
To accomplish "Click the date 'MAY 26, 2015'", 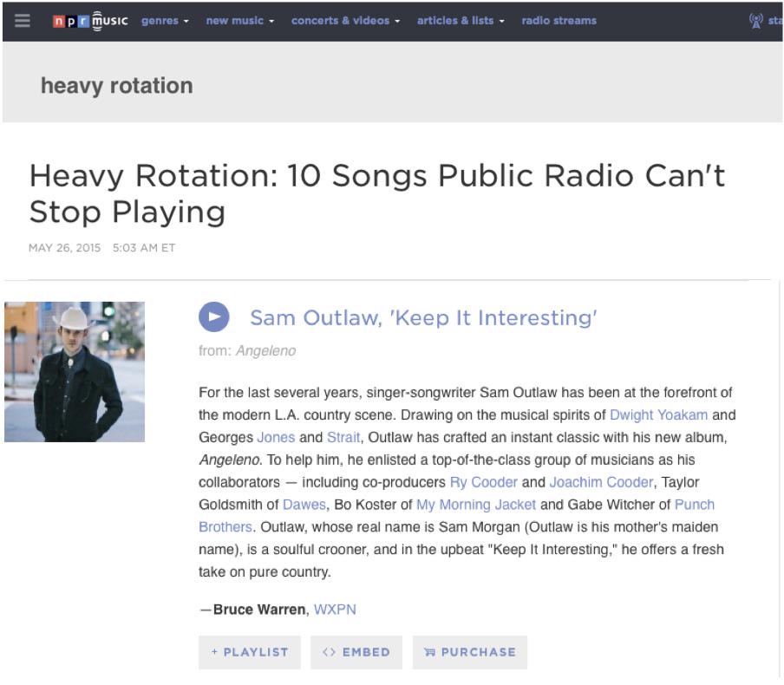I will [64, 248].
